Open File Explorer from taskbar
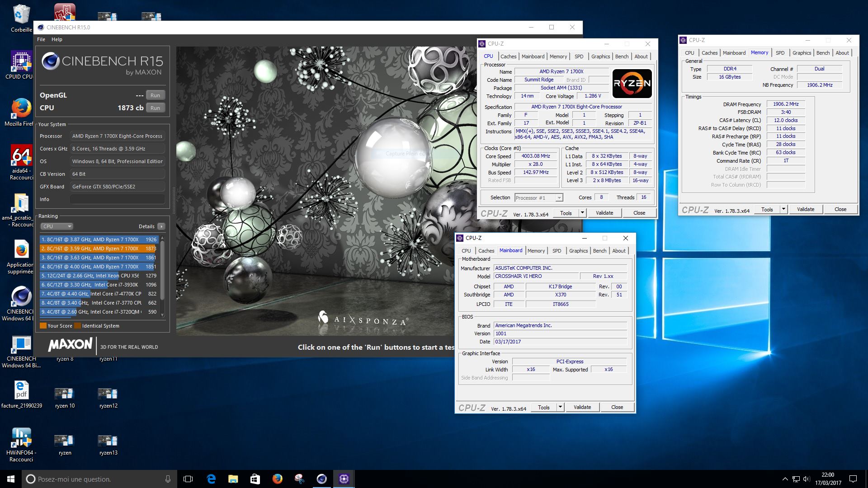 [x=233, y=479]
